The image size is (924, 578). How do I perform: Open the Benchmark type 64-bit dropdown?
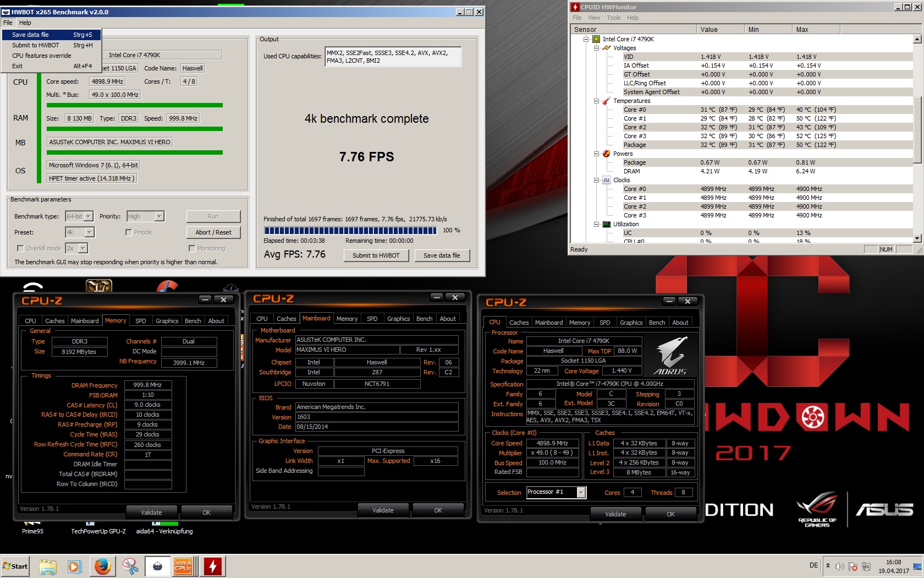pos(80,216)
